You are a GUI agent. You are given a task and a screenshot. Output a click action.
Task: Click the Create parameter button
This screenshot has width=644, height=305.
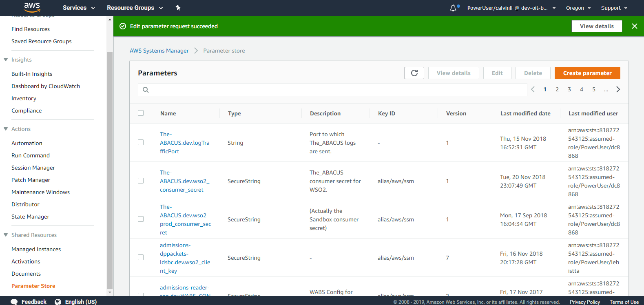(x=587, y=73)
